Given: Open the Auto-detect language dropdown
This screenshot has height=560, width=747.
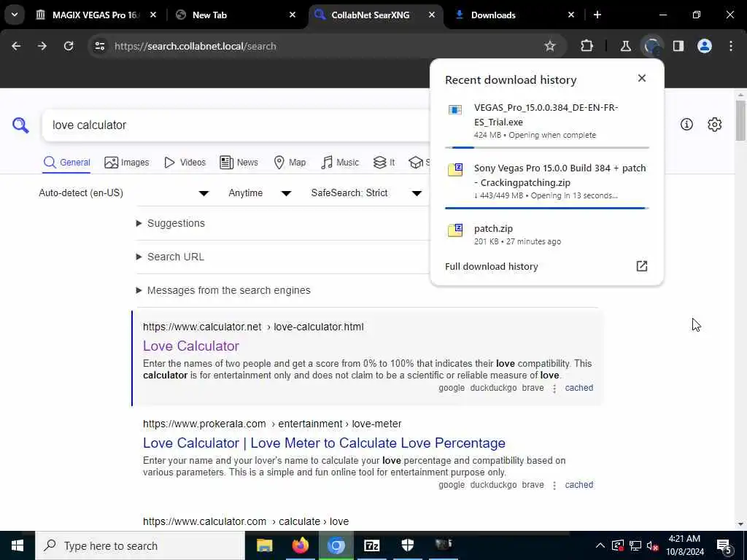Looking at the screenshot, I should coord(123,192).
